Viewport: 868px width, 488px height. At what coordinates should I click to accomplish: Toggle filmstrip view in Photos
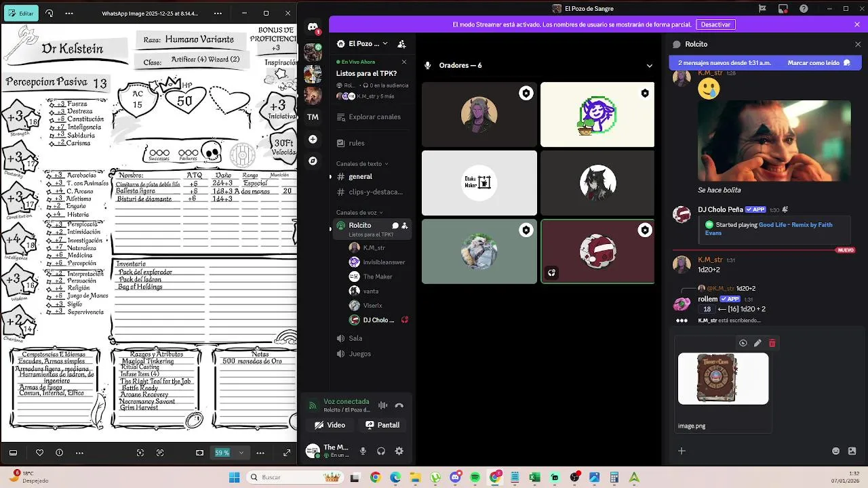[x=13, y=453]
